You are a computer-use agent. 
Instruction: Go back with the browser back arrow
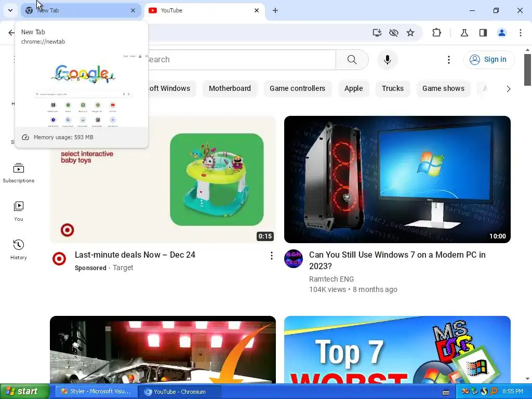pyautogui.click(x=11, y=33)
